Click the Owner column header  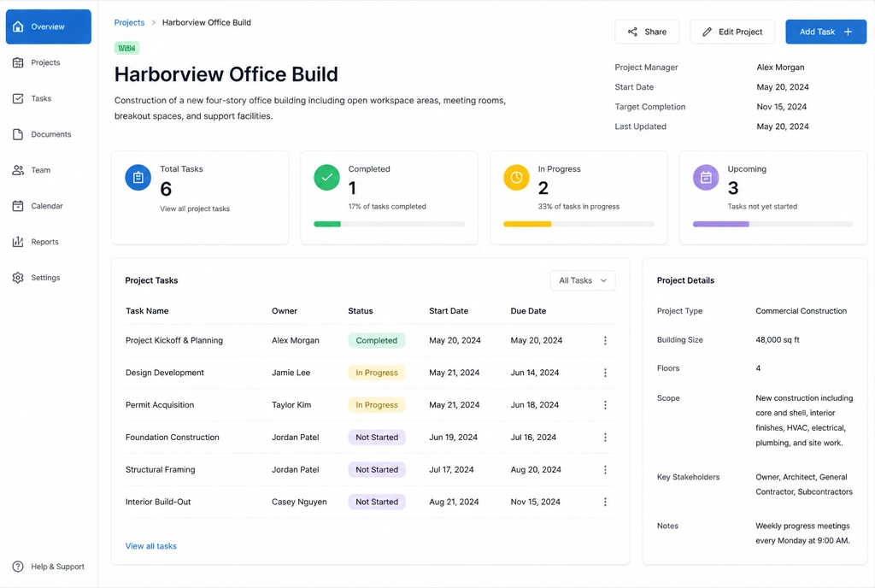(x=285, y=311)
